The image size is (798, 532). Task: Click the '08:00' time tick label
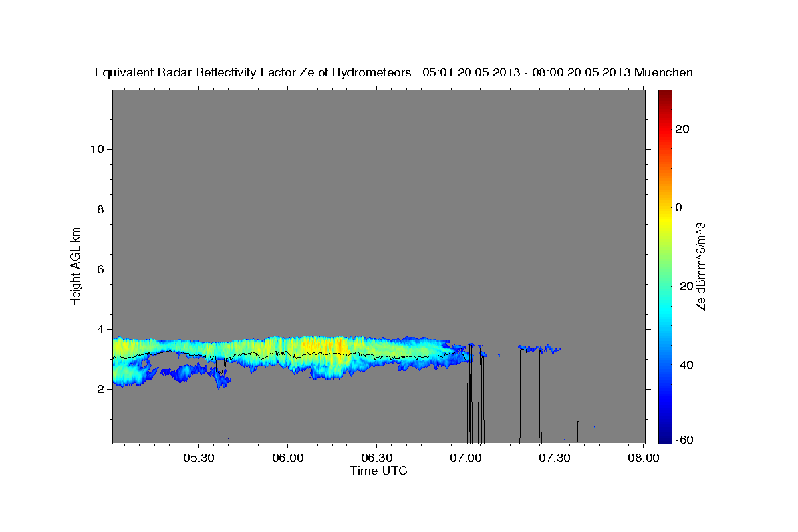644,458
